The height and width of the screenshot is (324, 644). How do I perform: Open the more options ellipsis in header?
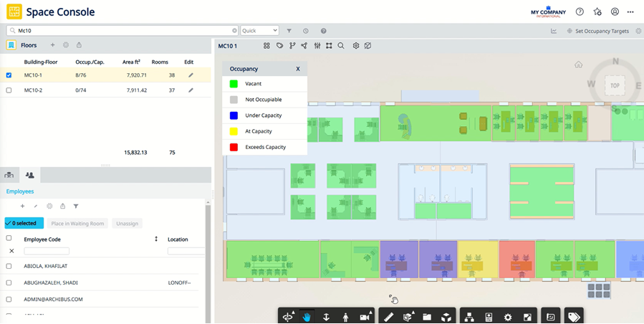click(x=630, y=12)
